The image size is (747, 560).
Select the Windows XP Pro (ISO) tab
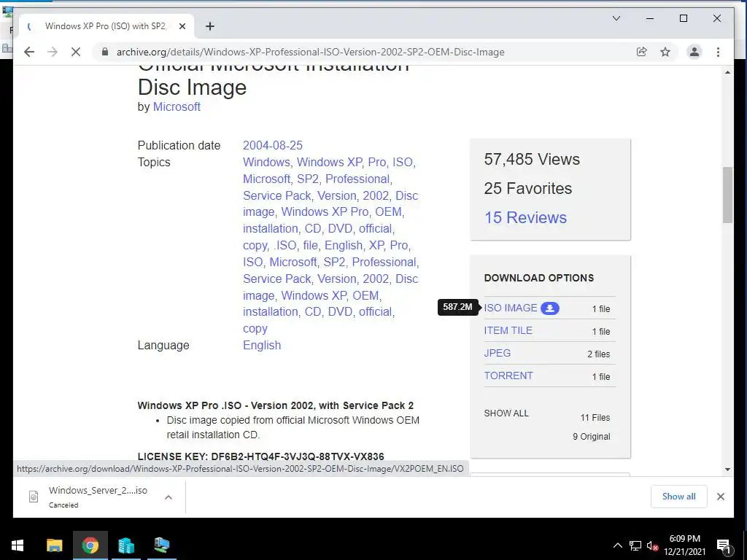point(106,26)
